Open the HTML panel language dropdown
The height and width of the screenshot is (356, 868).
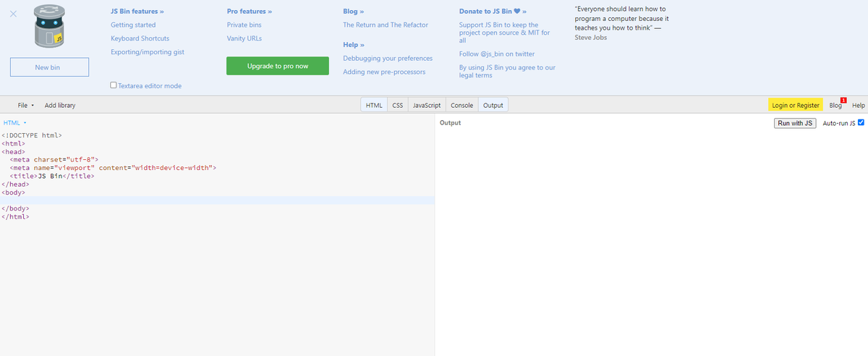14,123
